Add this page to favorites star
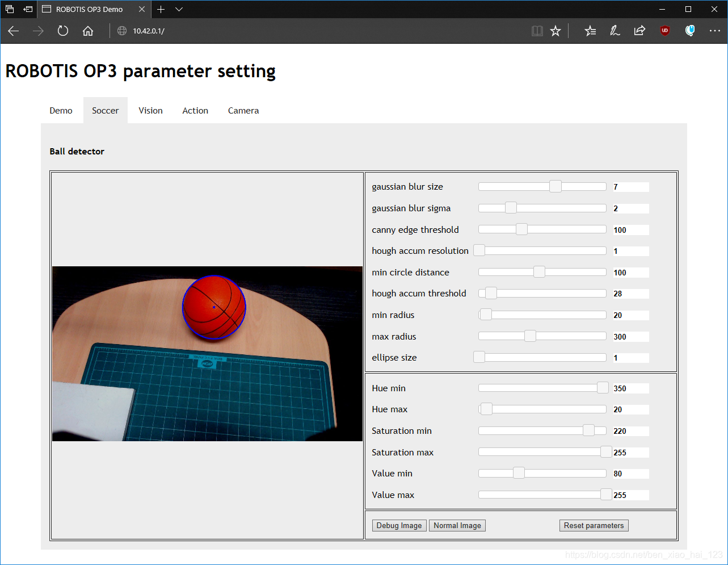This screenshot has width=728, height=565. pos(556,31)
